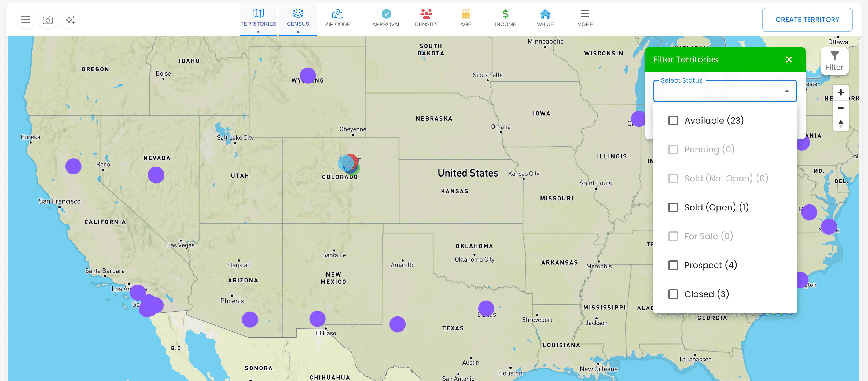The image size is (868, 381).
Task: Enable the Closed (3) checkbox
Action: (x=673, y=294)
